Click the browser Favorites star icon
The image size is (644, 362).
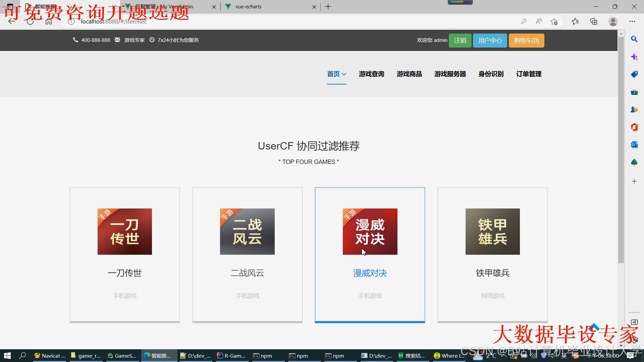pyautogui.click(x=575, y=21)
